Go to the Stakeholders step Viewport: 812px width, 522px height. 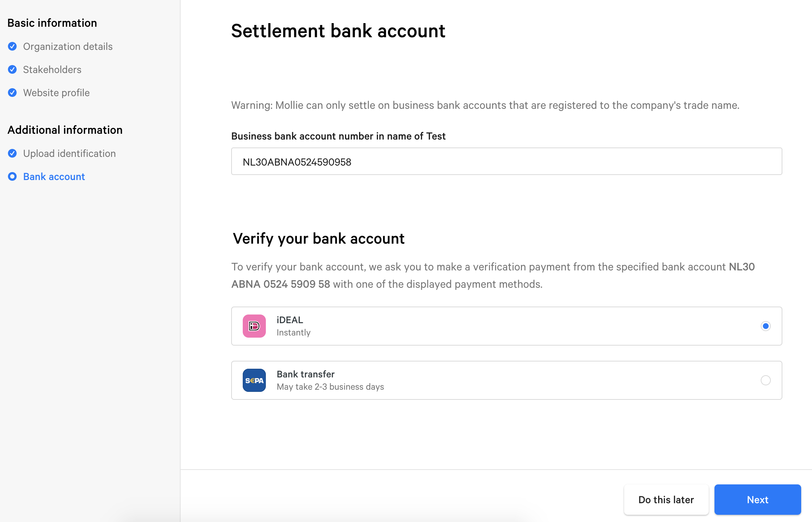click(x=52, y=69)
